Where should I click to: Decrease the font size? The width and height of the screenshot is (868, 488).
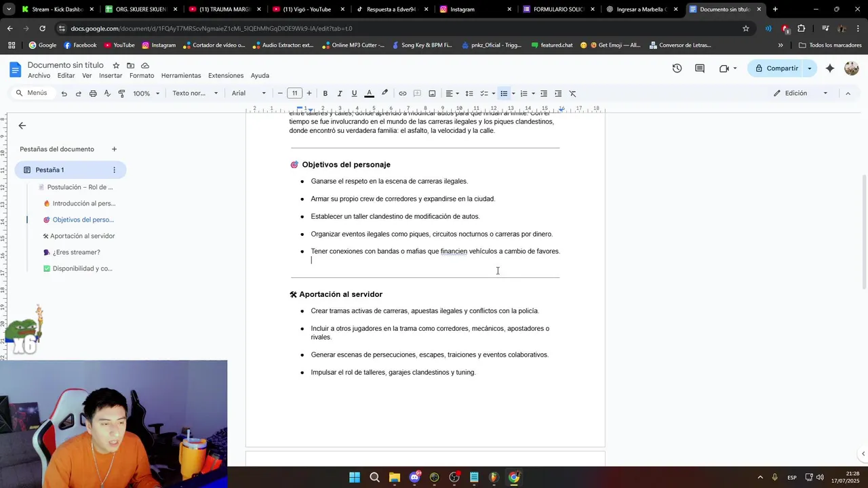click(280, 94)
